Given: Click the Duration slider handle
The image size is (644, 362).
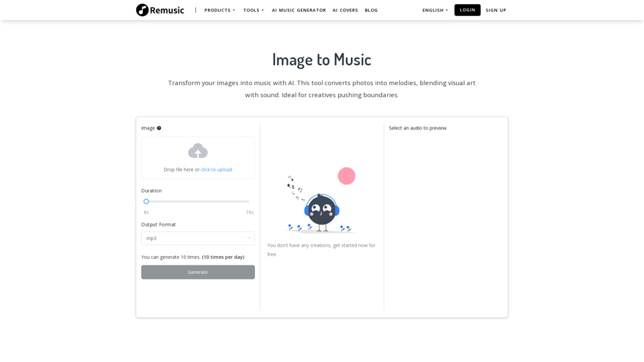Looking at the screenshot, I should point(146,201).
